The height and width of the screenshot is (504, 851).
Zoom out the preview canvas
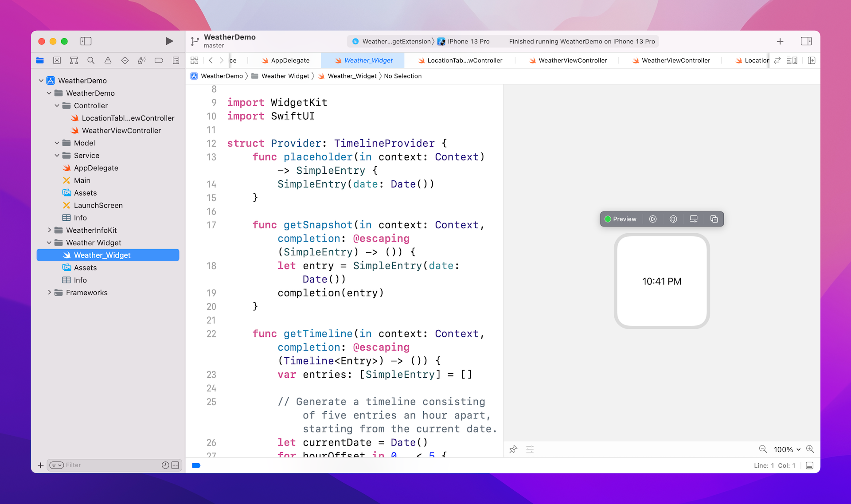click(763, 449)
